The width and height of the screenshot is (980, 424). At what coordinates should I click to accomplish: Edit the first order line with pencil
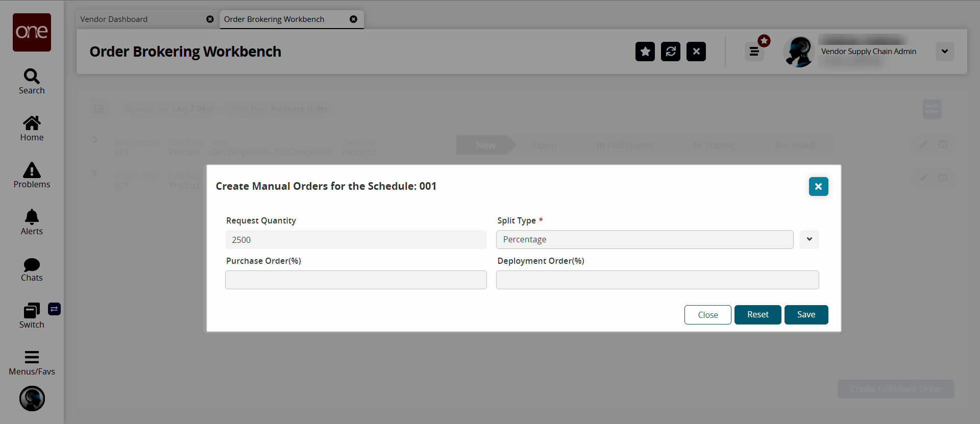click(924, 144)
